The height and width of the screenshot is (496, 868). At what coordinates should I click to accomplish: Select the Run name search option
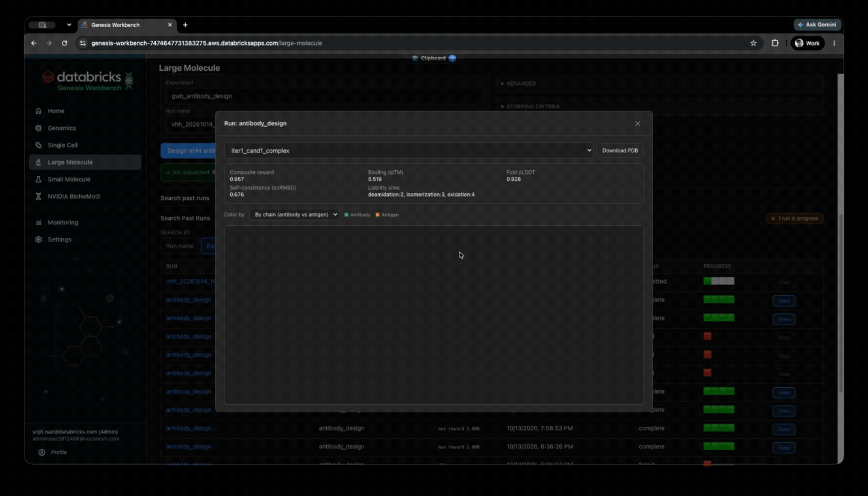coord(180,246)
